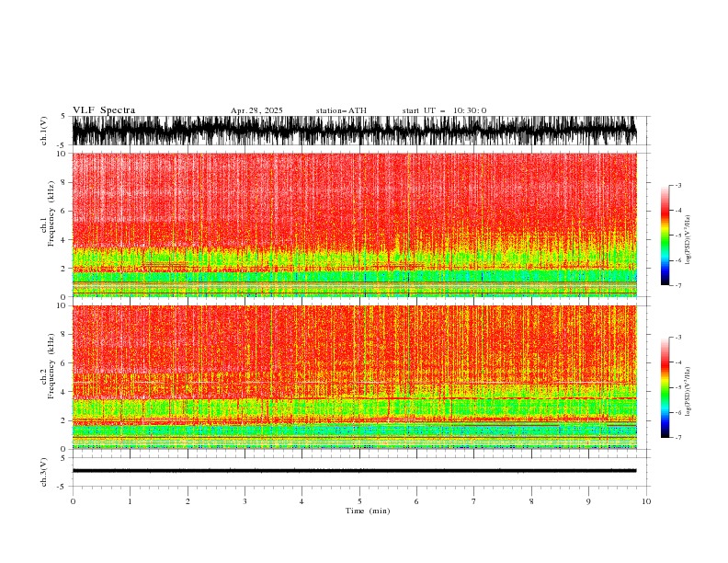Click the '8' tick on the time axis
728x563 pixels.
[x=531, y=501]
